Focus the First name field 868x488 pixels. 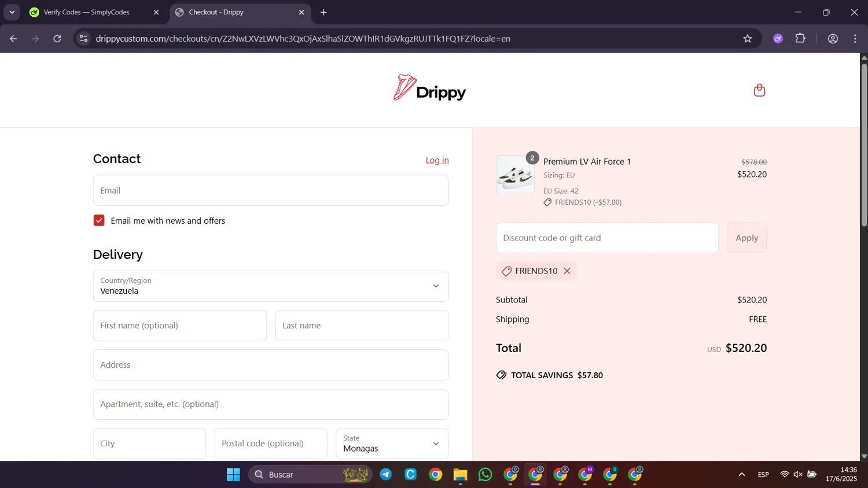(180, 326)
